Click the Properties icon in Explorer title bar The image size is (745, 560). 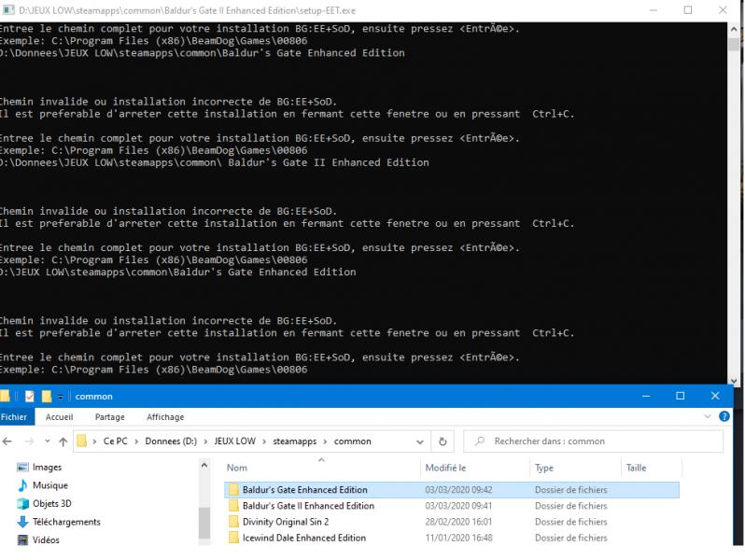click(30, 396)
